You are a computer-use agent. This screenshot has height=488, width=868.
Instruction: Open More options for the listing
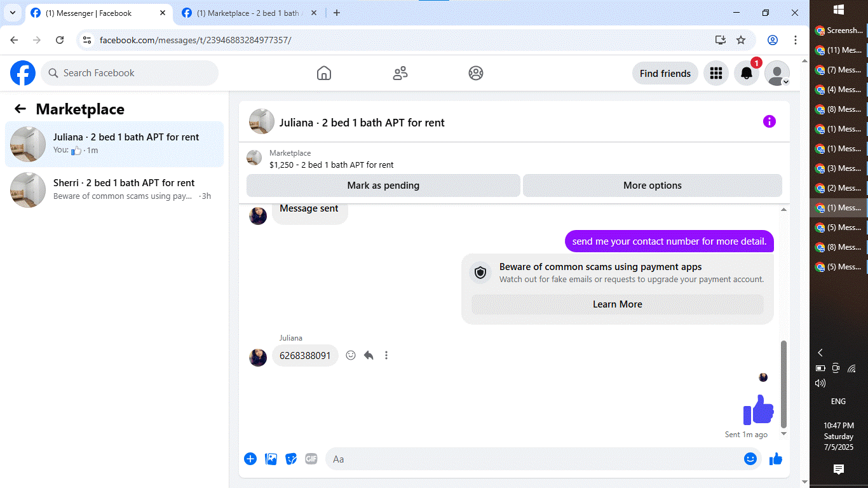653,186
